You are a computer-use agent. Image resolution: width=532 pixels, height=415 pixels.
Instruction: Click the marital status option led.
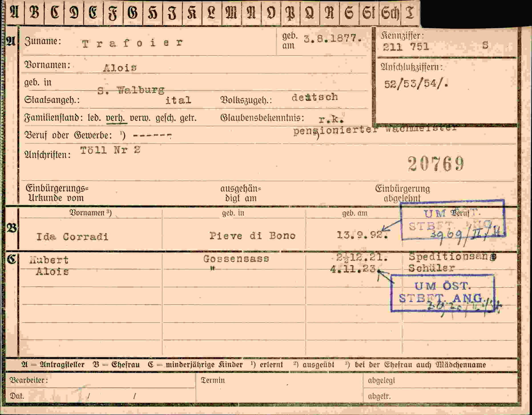tap(94, 118)
